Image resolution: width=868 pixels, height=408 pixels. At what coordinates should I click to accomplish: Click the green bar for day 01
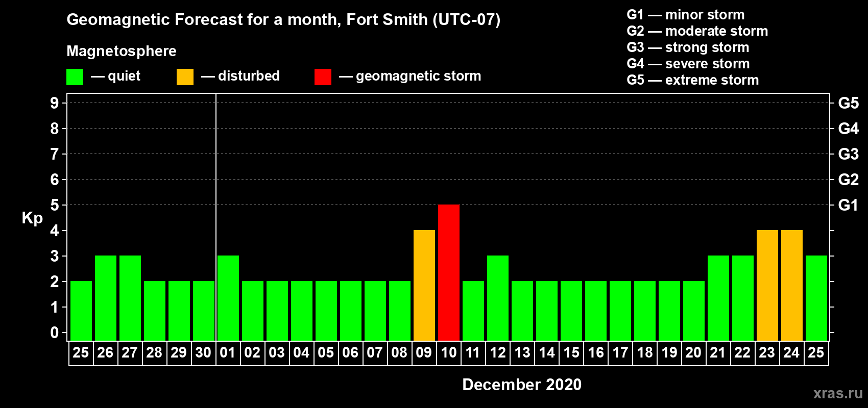pos(228,298)
